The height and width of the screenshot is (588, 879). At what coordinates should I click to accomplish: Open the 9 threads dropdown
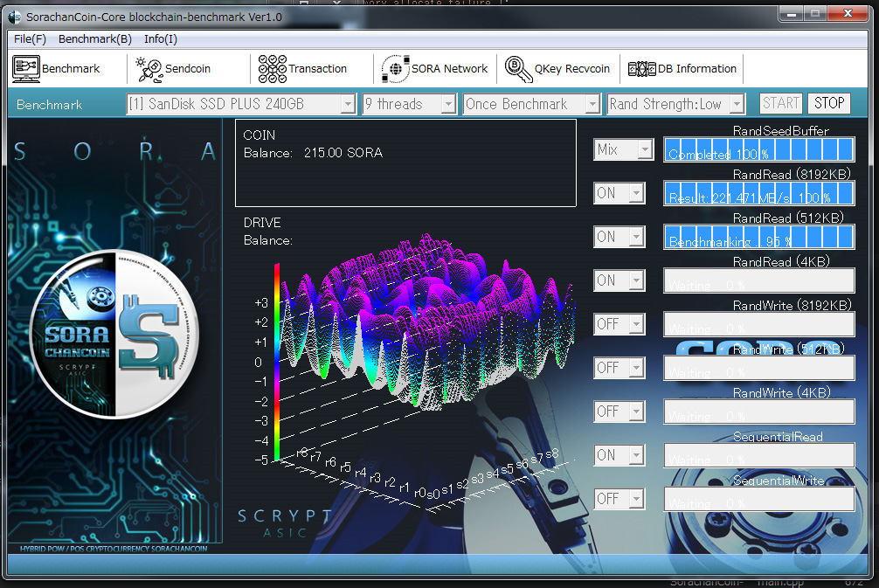point(409,104)
